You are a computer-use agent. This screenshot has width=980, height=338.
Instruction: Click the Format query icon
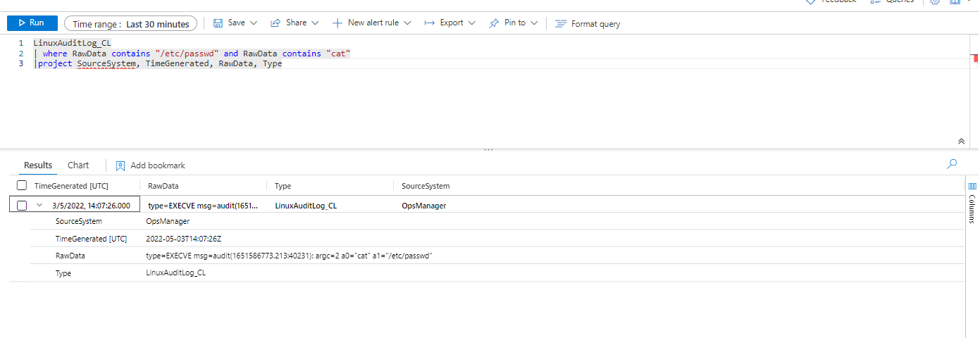(x=561, y=24)
